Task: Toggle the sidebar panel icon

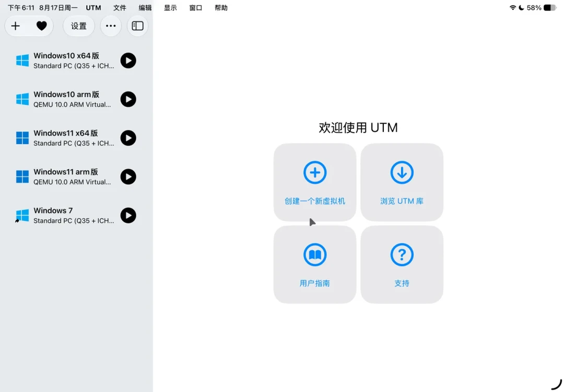Action: pos(137,26)
